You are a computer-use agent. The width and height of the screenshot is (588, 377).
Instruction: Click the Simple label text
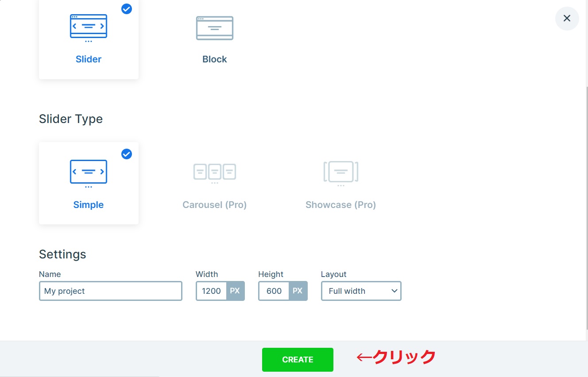coord(89,205)
